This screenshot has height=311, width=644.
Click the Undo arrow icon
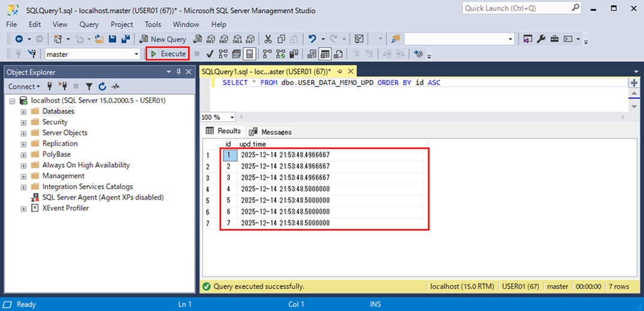(x=313, y=39)
